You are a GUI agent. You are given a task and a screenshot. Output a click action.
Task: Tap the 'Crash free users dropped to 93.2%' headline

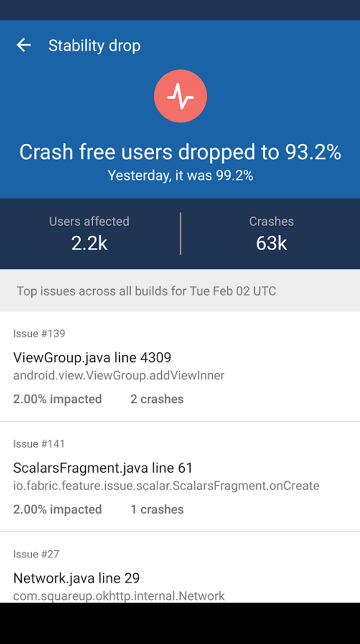click(180, 152)
